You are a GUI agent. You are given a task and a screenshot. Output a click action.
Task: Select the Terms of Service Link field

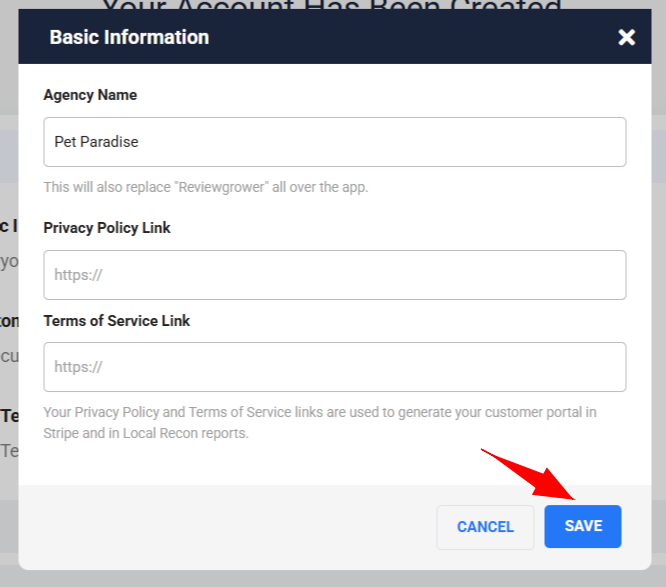pyautogui.click(x=334, y=367)
